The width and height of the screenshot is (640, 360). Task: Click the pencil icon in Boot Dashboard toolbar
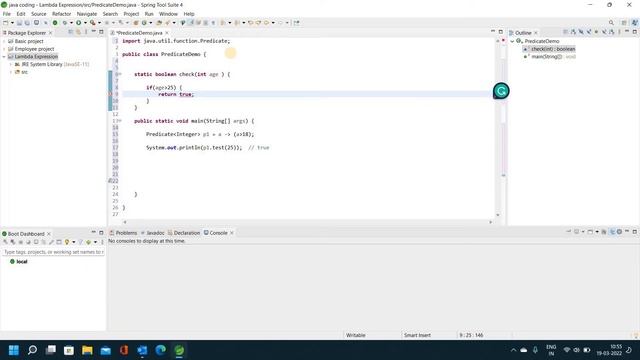click(x=51, y=242)
